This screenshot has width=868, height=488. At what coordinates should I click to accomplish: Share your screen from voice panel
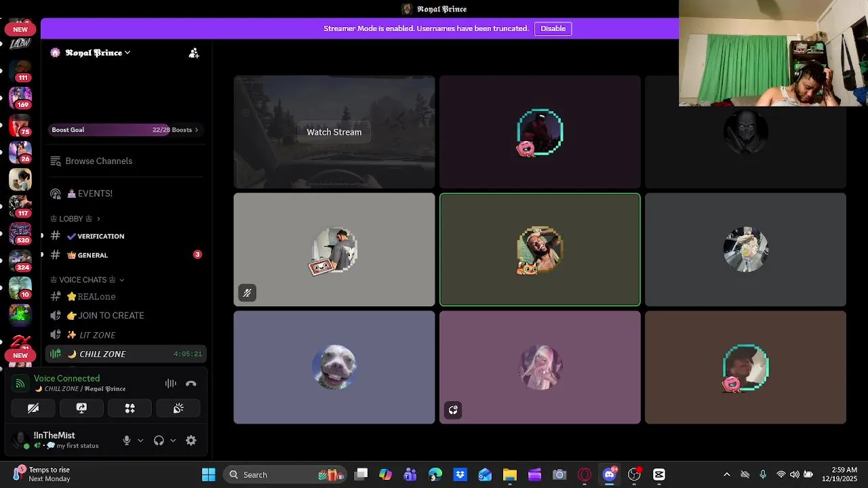point(81,408)
